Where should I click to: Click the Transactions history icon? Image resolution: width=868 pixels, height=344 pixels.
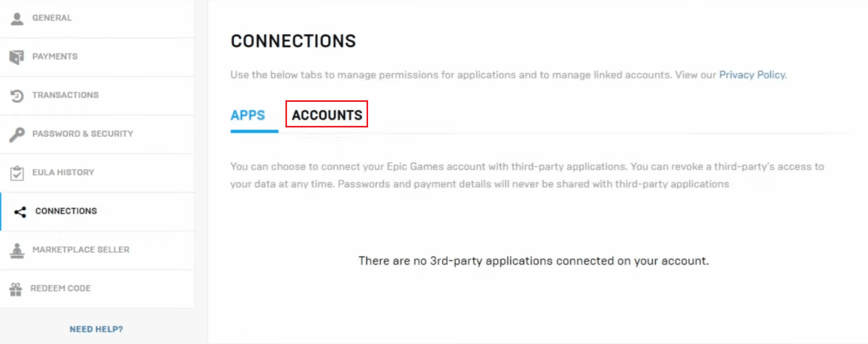[17, 96]
